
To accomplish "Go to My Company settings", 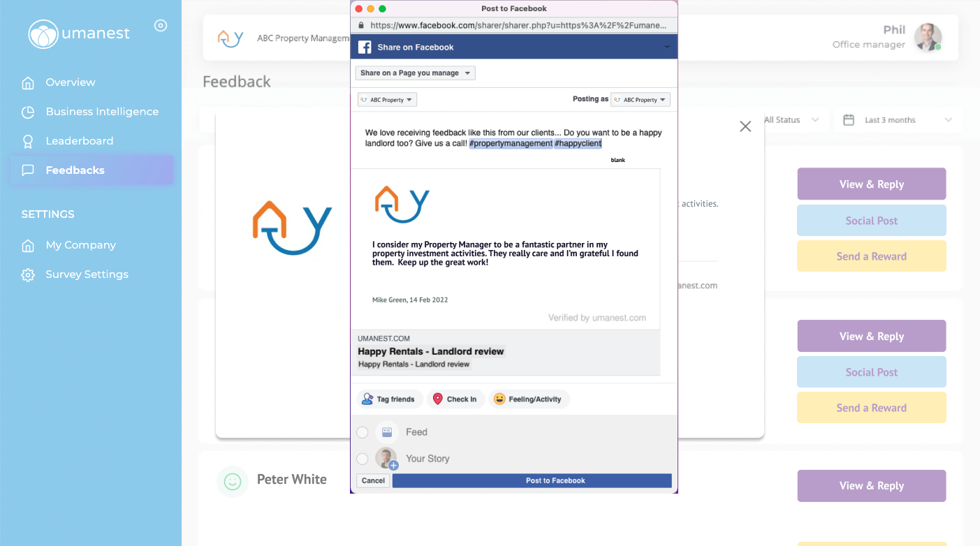I will point(80,245).
